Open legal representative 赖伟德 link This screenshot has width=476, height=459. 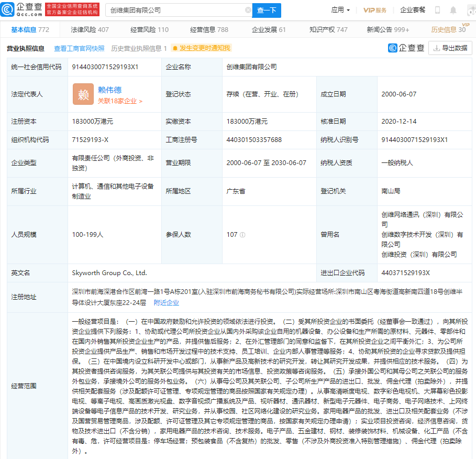click(109, 90)
